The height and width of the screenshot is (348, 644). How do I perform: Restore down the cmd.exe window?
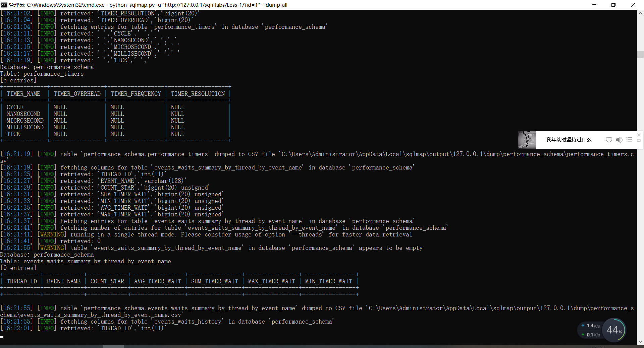pyautogui.click(x=613, y=5)
